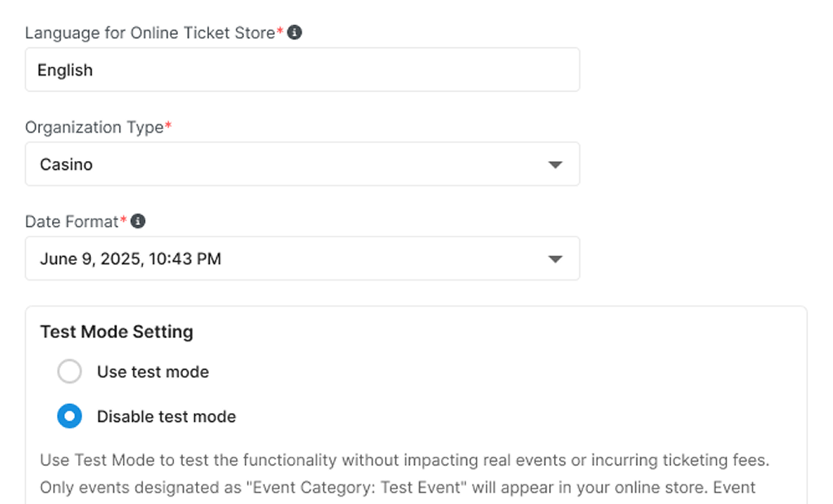Click the Language for Online Ticket Store label
This screenshot has height=504, width=833.
tap(150, 33)
